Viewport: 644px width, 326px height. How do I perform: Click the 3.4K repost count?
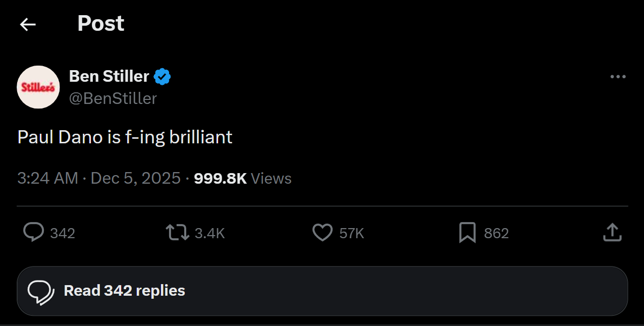(209, 233)
